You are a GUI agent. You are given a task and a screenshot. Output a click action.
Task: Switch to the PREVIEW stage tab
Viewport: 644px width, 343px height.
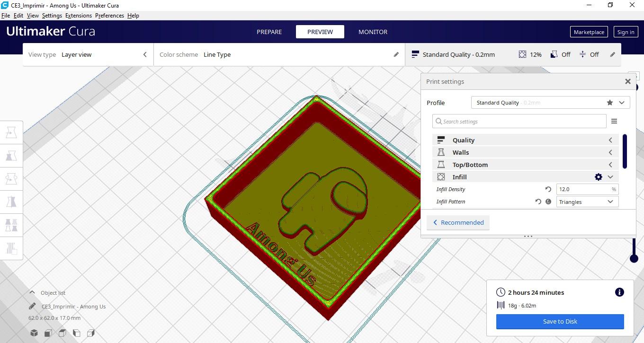point(320,32)
